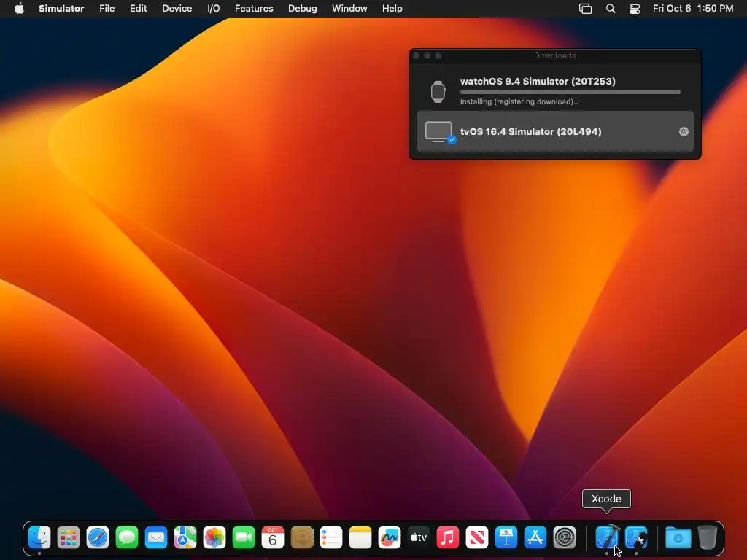Open Safari in the Dock

pyautogui.click(x=98, y=537)
